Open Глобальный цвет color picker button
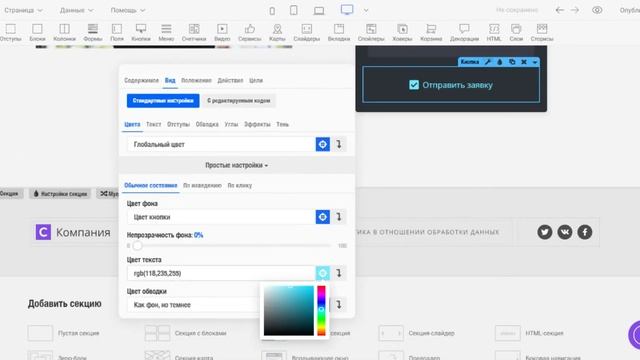Screen dimensions: 640x360 click(322, 144)
